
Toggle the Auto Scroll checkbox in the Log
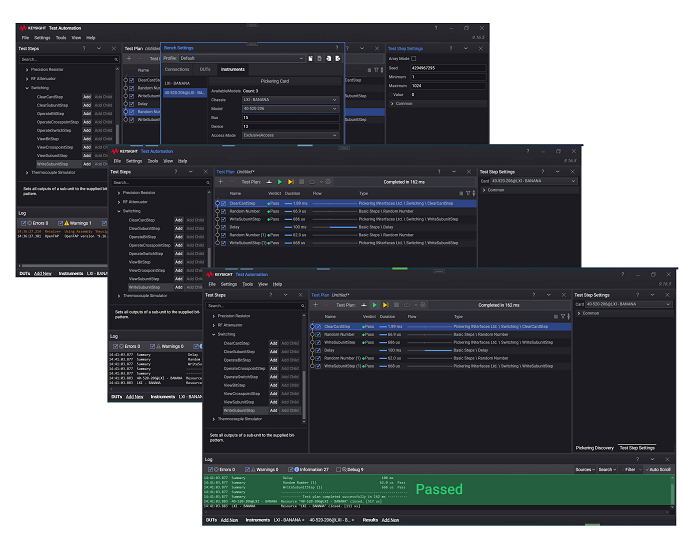[x=647, y=468]
